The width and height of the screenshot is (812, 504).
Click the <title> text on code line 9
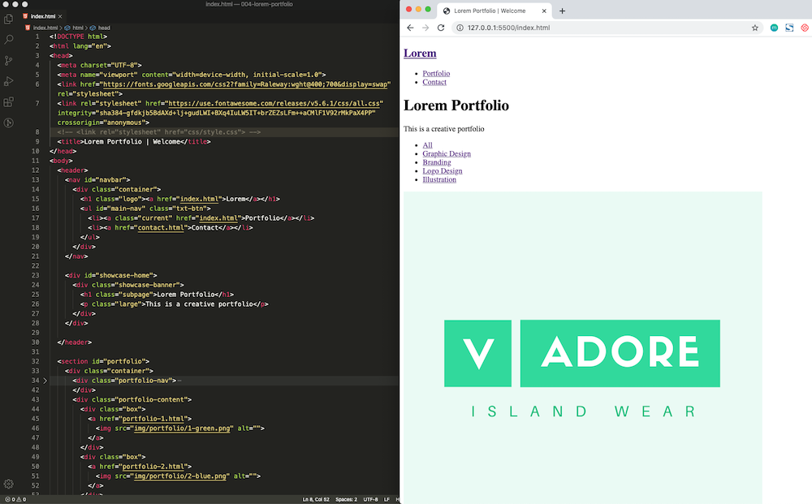[x=134, y=142]
